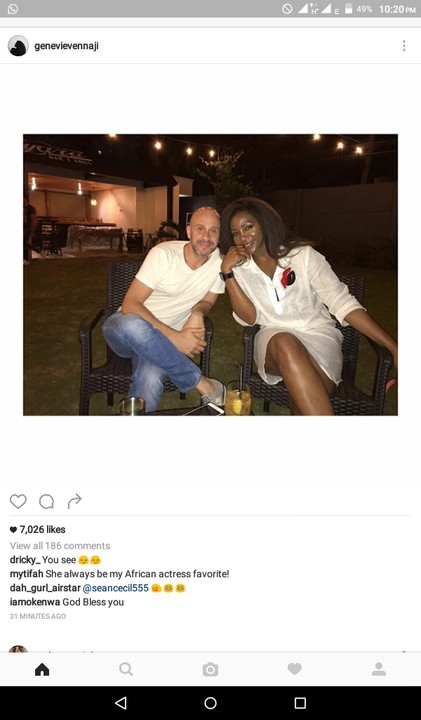Open comments with the speech bubble icon
The width and height of the screenshot is (421, 720).
click(46, 501)
